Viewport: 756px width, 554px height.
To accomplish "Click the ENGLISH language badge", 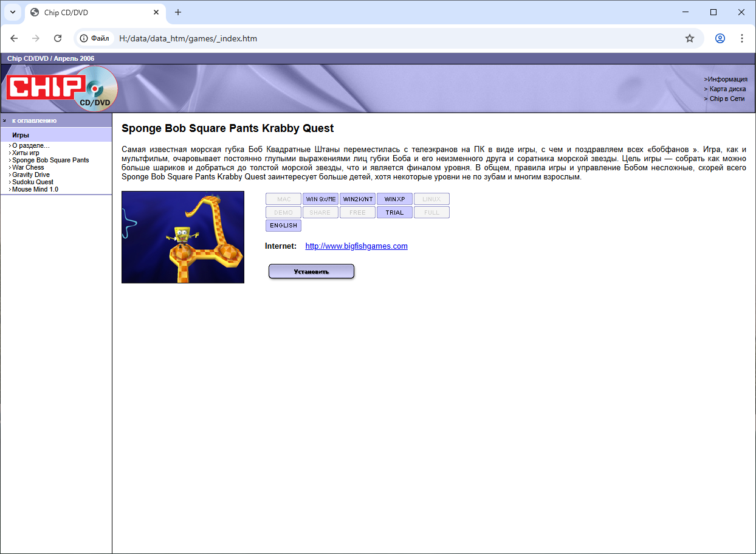I will click(284, 226).
